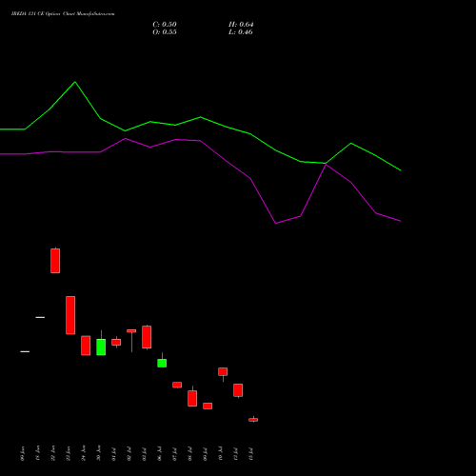The image size is (476, 476).
Task: Click the last date label on the time axis
Action: [x=251, y=454]
